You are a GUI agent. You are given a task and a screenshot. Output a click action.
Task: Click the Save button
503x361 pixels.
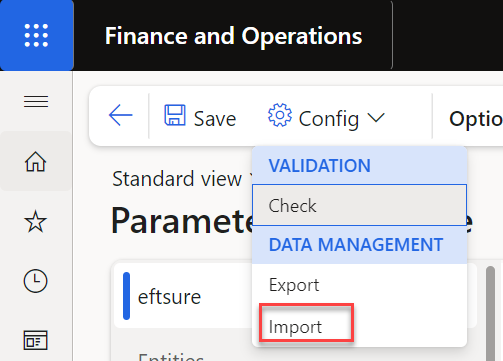click(200, 116)
